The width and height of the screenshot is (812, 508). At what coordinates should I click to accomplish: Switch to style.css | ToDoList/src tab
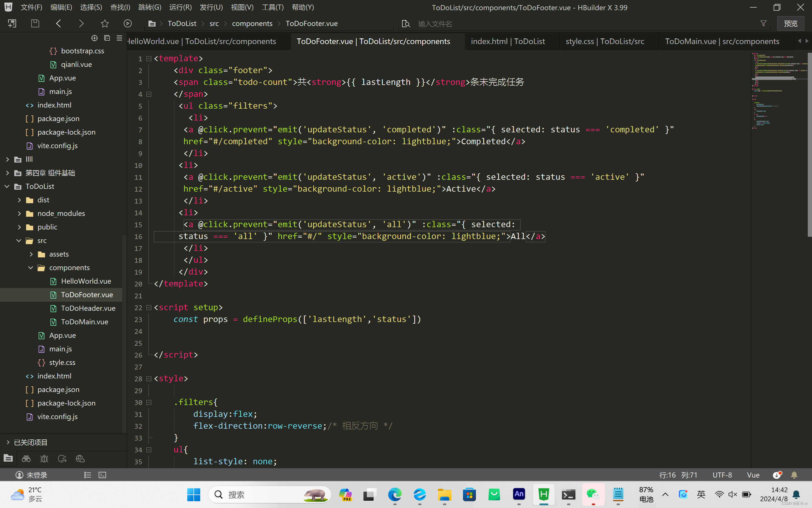pos(605,41)
